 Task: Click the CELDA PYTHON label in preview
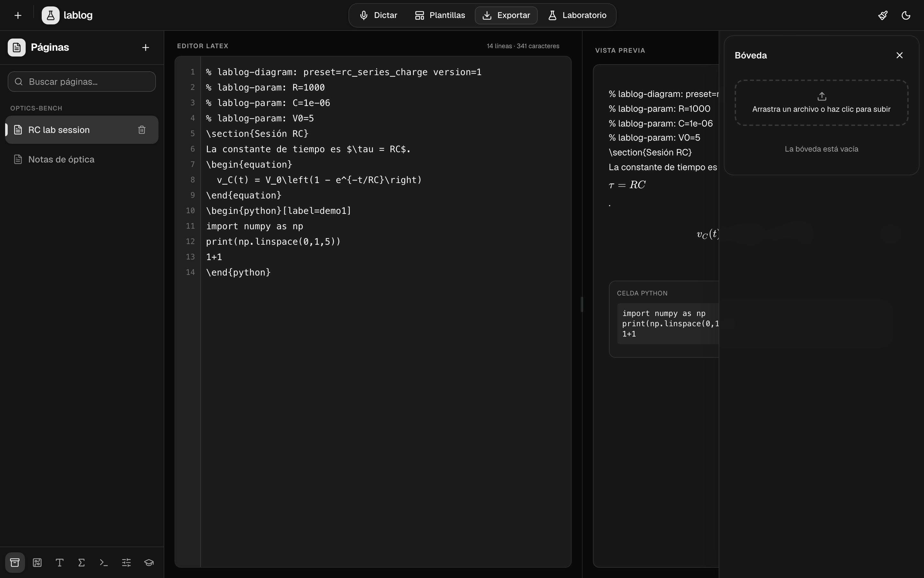pos(642,293)
